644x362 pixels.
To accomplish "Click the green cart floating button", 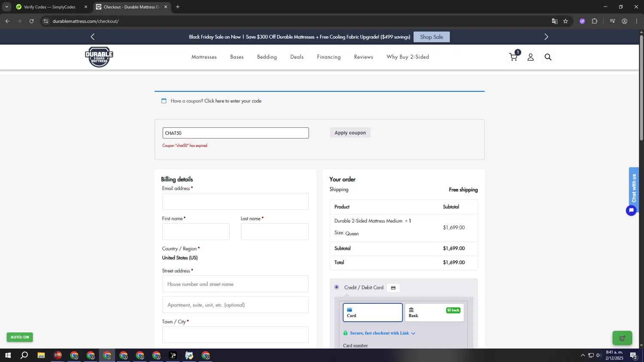I will point(622,338).
